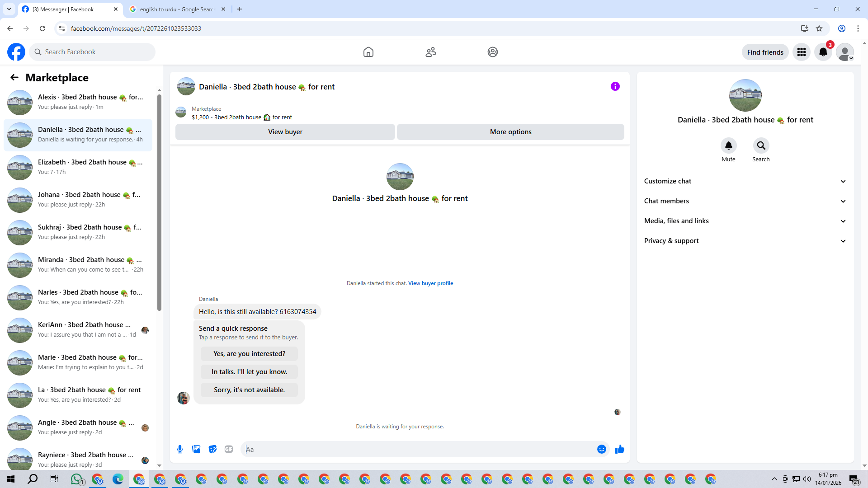
Task: Open the emoji picker in message box
Action: tap(601, 449)
